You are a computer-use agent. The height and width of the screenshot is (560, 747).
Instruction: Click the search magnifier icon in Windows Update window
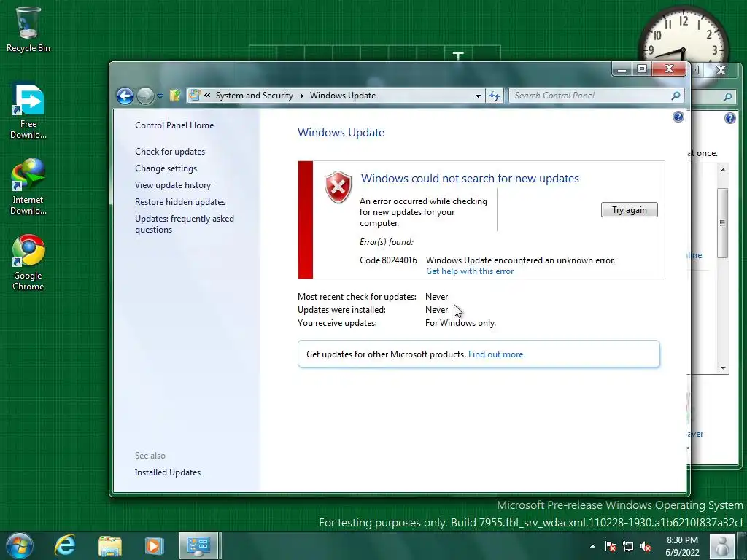(x=676, y=96)
